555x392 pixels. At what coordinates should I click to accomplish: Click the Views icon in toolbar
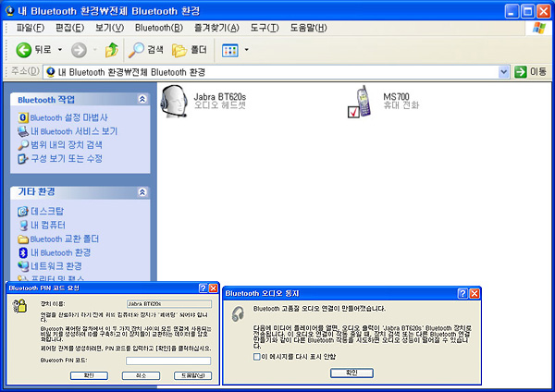pyautogui.click(x=229, y=50)
